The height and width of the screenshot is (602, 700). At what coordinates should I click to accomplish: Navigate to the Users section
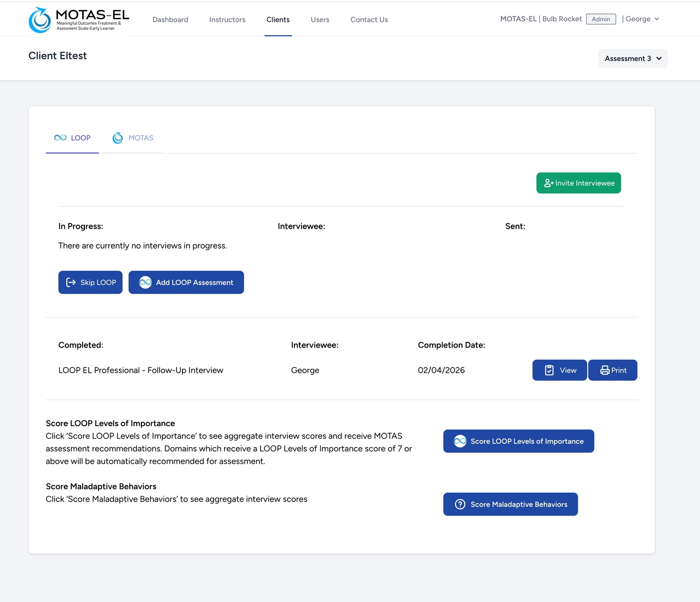pos(320,20)
